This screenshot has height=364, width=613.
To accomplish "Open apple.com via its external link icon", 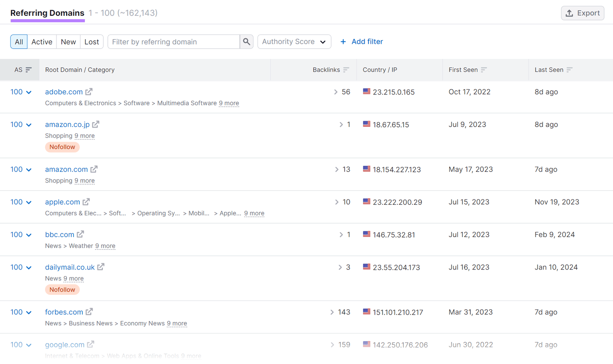I will click(x=87, y=202).
